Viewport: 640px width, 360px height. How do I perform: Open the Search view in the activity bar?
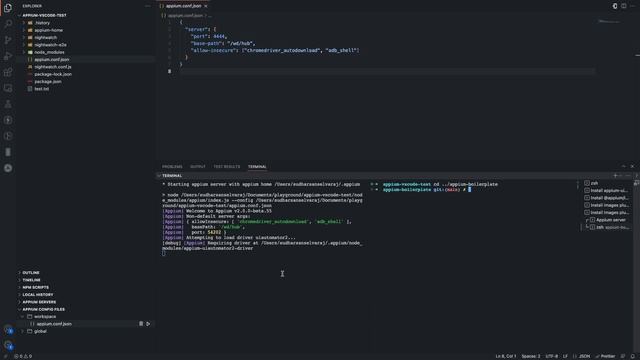(8, 23)
